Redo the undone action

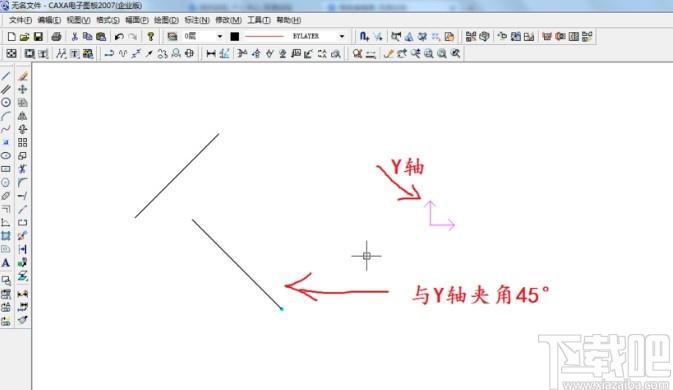133,36
